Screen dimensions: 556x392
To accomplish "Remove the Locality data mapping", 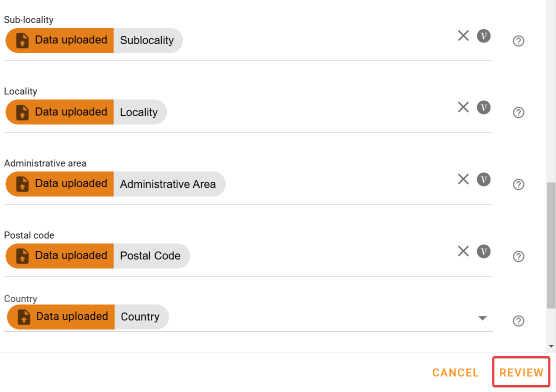I will (x=463, y=107).
